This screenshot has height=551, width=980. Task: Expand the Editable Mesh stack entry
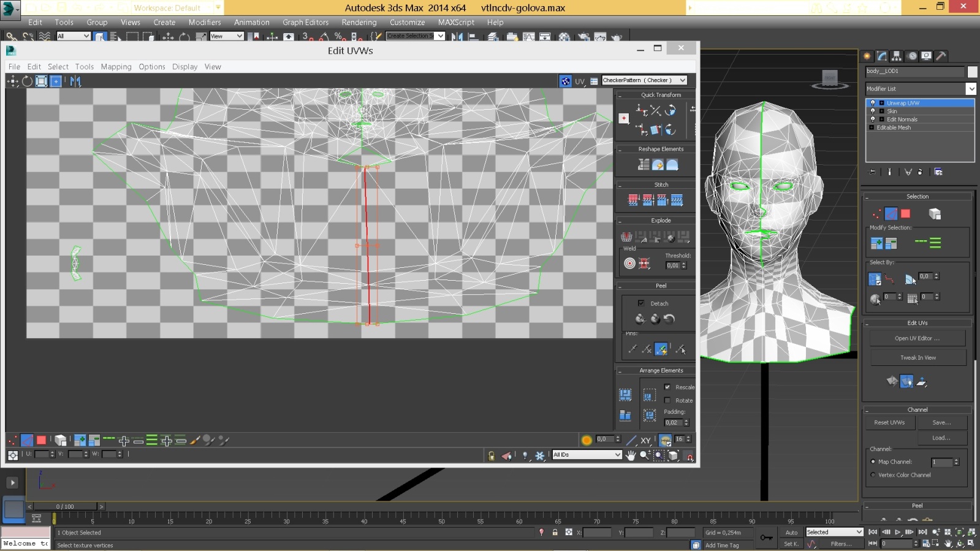point(872,127)
